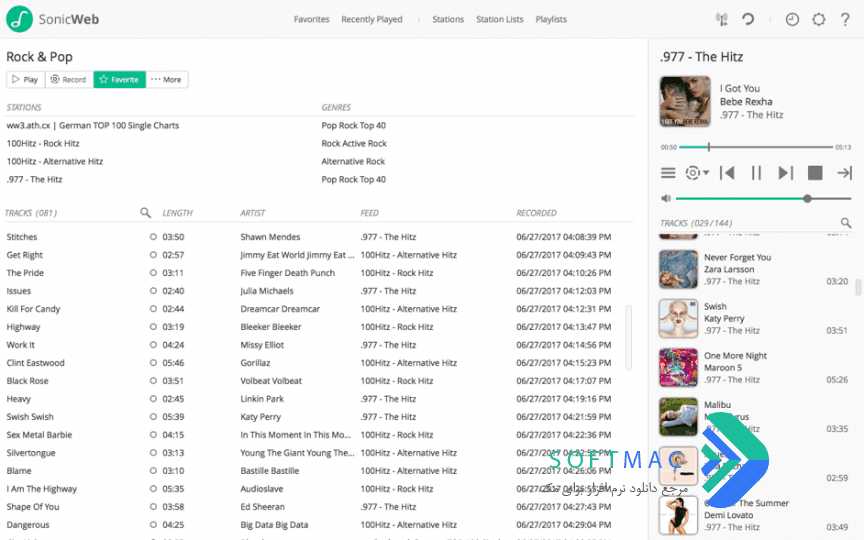The image size is (864, 540).
Task: Click the search icon beside TRACKS (081)
Action: pos(145,213)
